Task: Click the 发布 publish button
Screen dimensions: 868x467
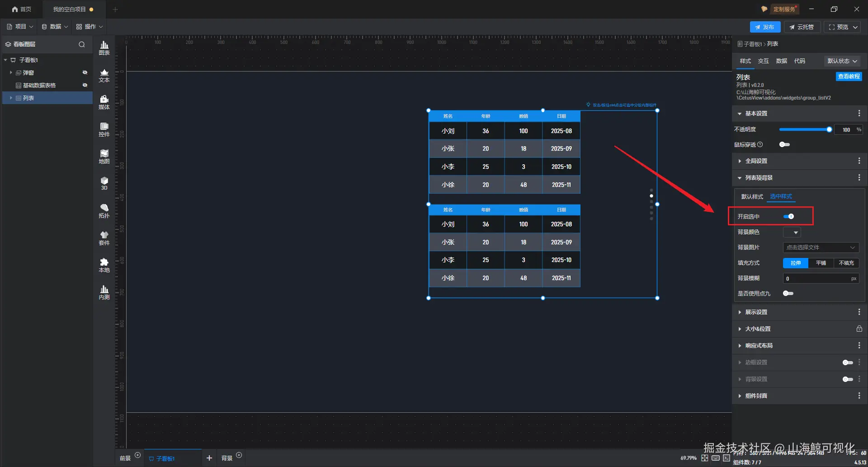Action: point(765,27)
